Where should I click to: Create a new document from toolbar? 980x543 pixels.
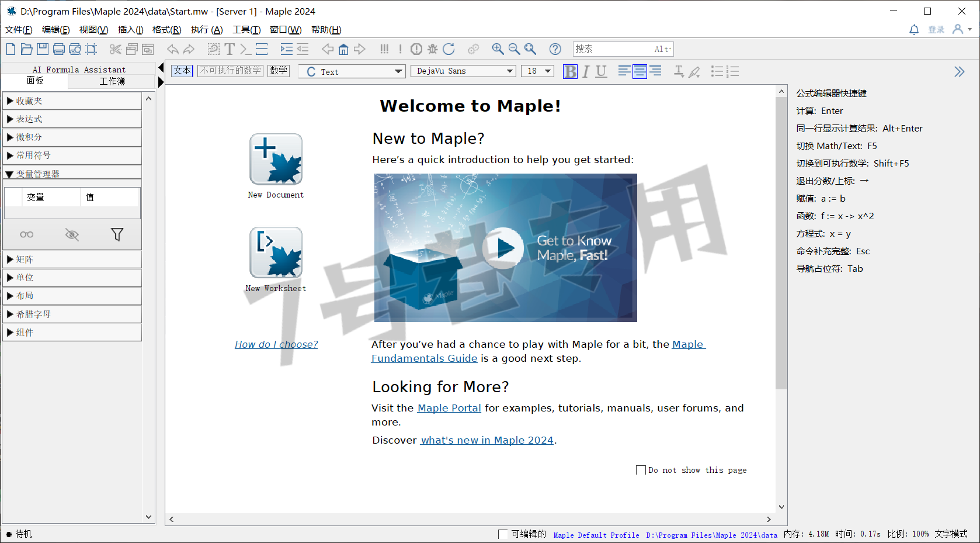(11, 49)
